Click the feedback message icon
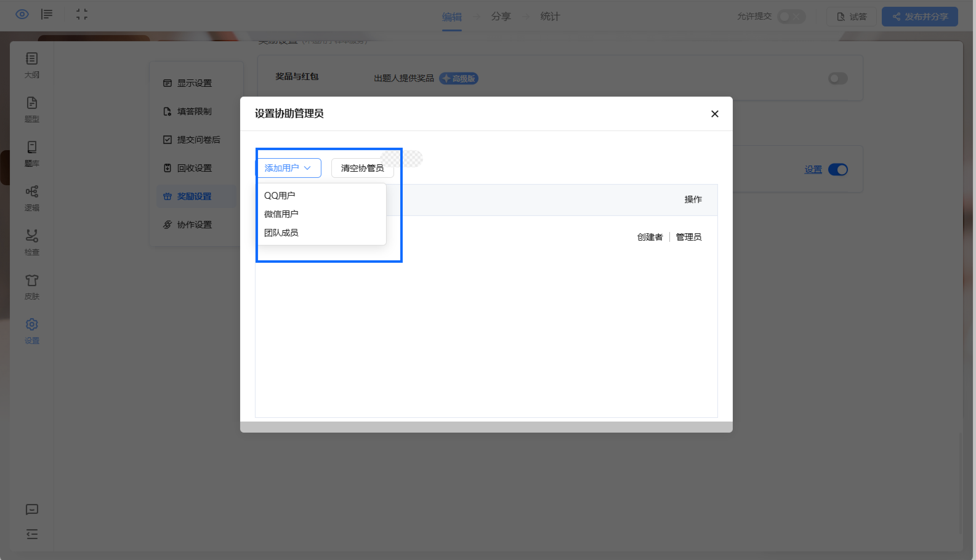This screenshot has width=976, height=560. [32, 509]
